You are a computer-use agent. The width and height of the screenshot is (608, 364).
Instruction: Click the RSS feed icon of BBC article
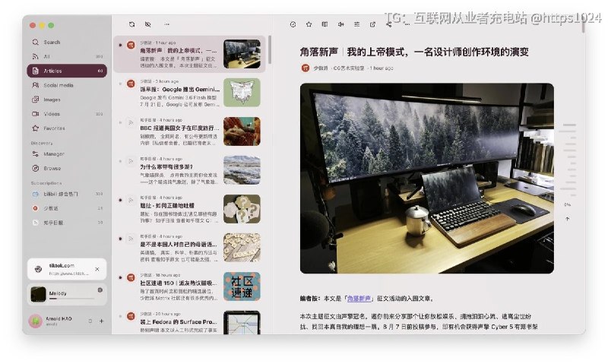131,122
